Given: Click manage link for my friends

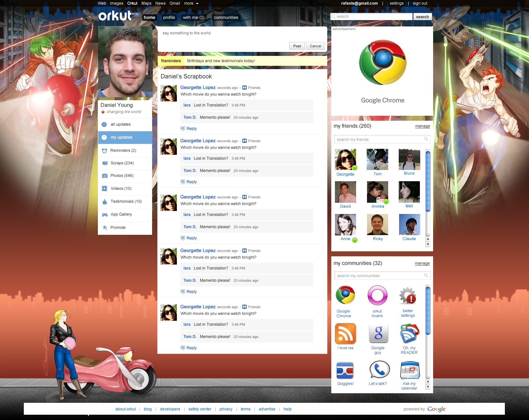Looking at the screenshot, I should 423,126.
